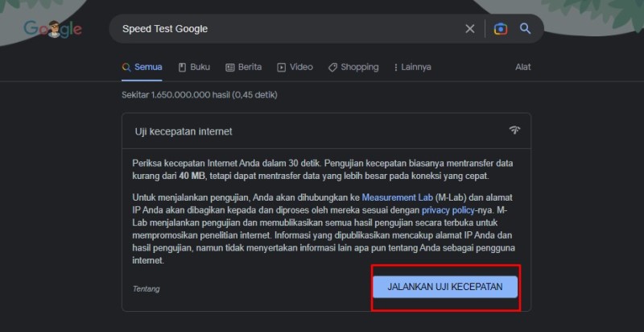Click the Uji kecepatan internet heading

point(184,131)
